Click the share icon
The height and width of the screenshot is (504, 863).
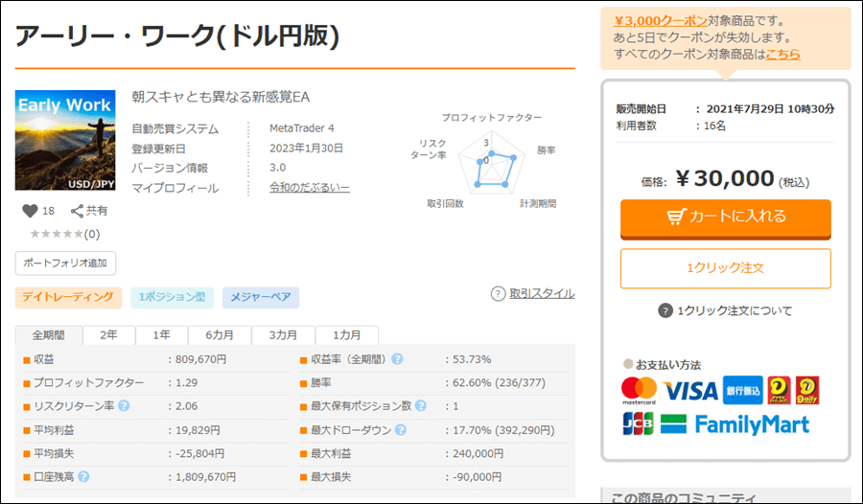[78, 211]
